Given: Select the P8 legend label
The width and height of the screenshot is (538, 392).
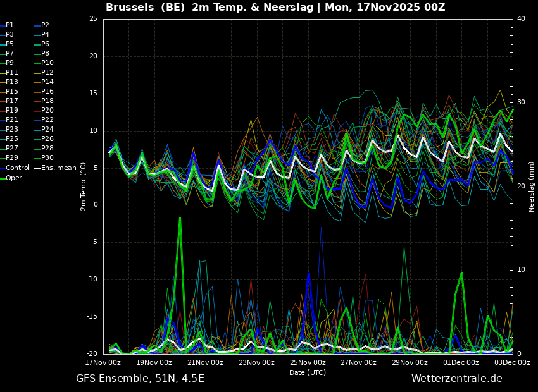Looking at the screenshot, I should pos(45,54).
